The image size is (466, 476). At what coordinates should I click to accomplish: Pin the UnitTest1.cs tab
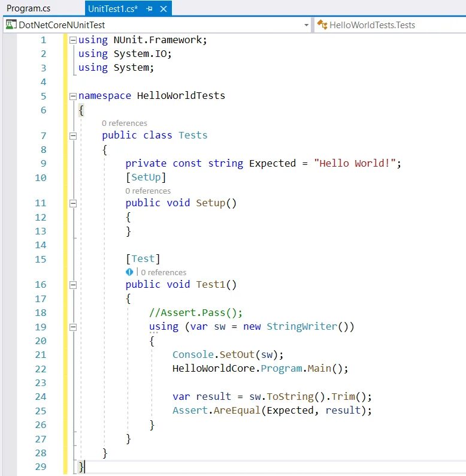(x=149, y=9)
